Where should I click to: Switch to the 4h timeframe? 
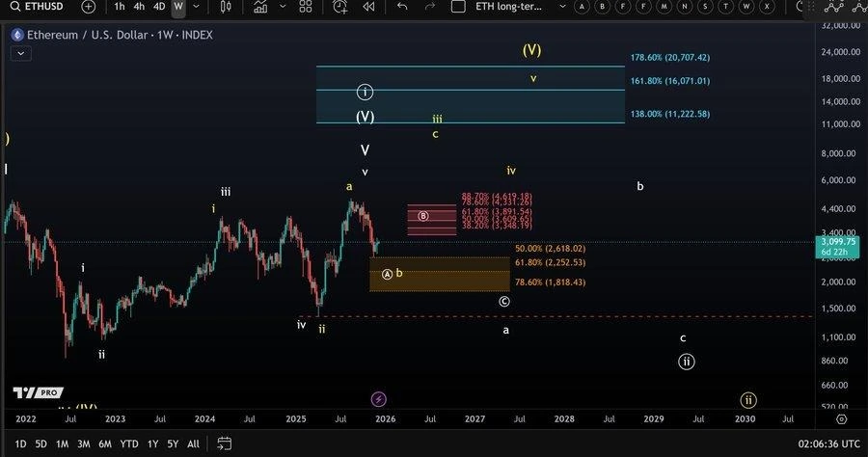coord(139,7)
